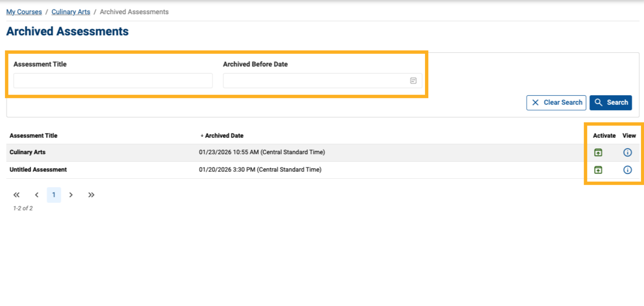The width and height of the screenshot is (644, 306).
Task: Click the Search magnifier icon
Action: pos(599,103)
